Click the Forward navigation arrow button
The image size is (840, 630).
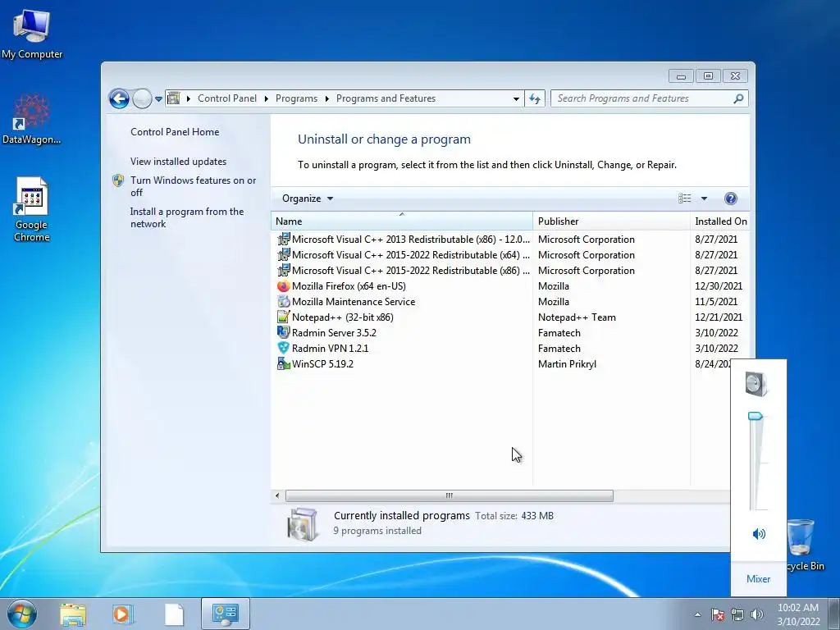pos(142,98)
